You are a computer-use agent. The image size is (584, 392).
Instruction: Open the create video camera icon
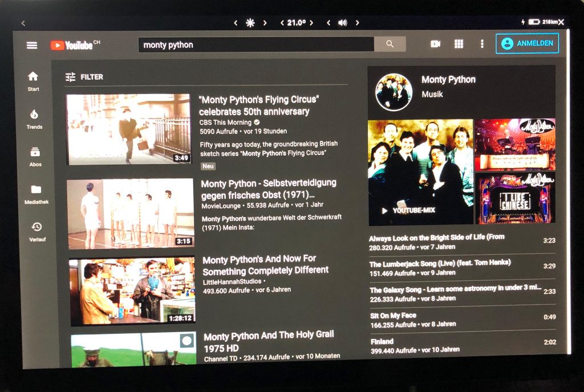point(435,44)
